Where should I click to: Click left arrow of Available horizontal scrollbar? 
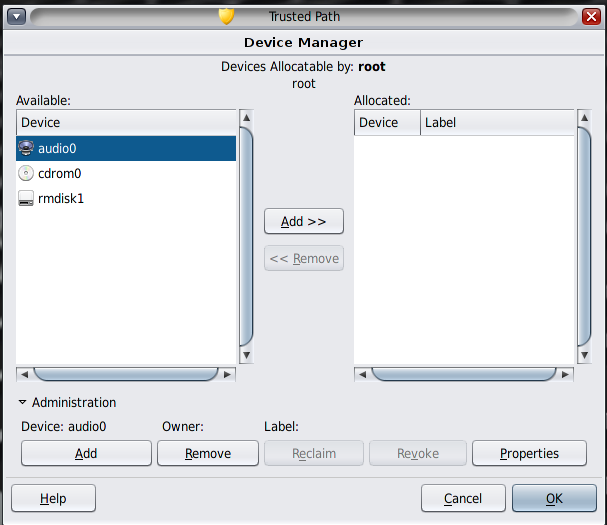[x=24, y=374]
